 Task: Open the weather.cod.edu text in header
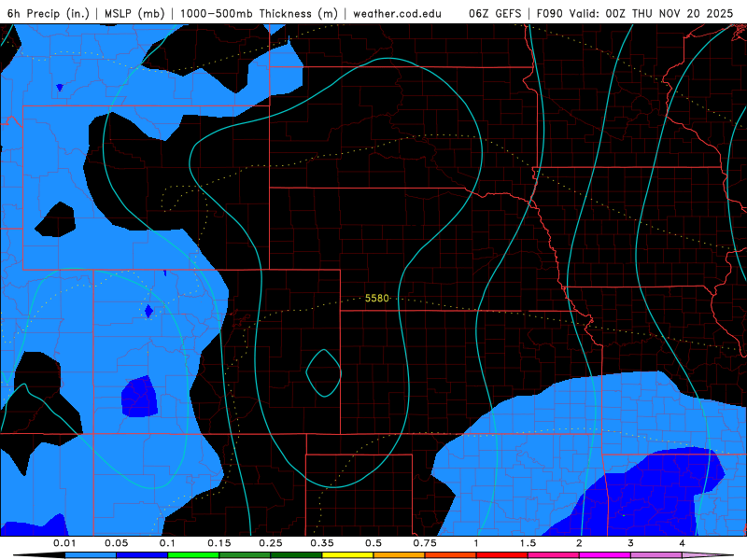click(x=398, y=13)
